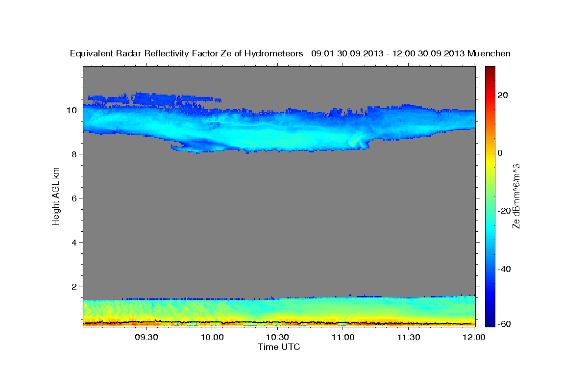This screenshot has height=392, width=588.
Task: Click the 11:00 time tick label
Action: (x=343, y=337)
